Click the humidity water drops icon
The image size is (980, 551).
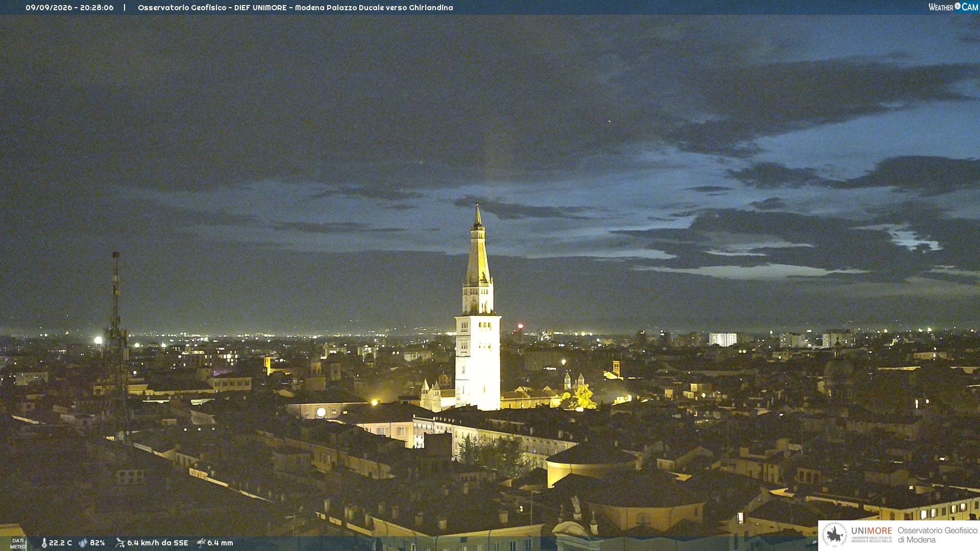click(x=83, y=543)
